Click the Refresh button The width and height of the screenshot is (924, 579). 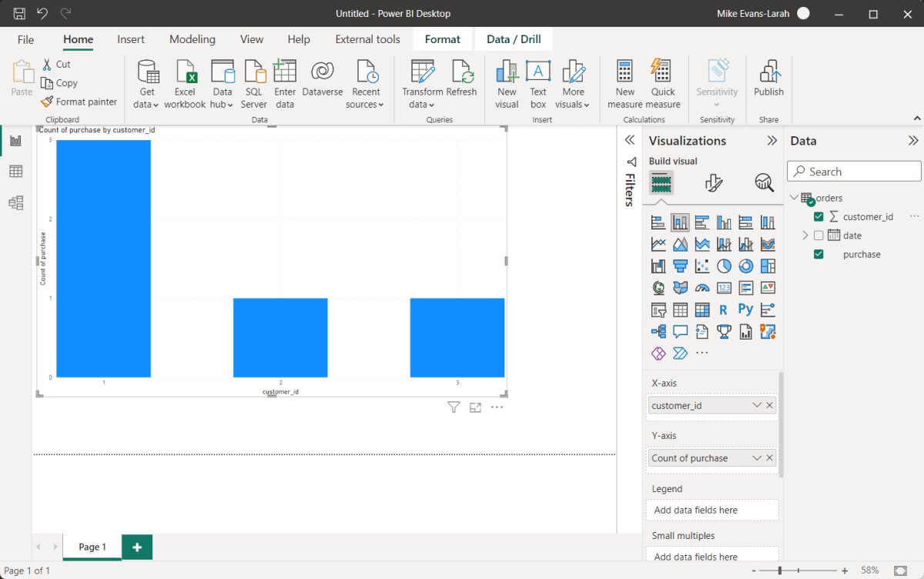(x=462, y=79)
